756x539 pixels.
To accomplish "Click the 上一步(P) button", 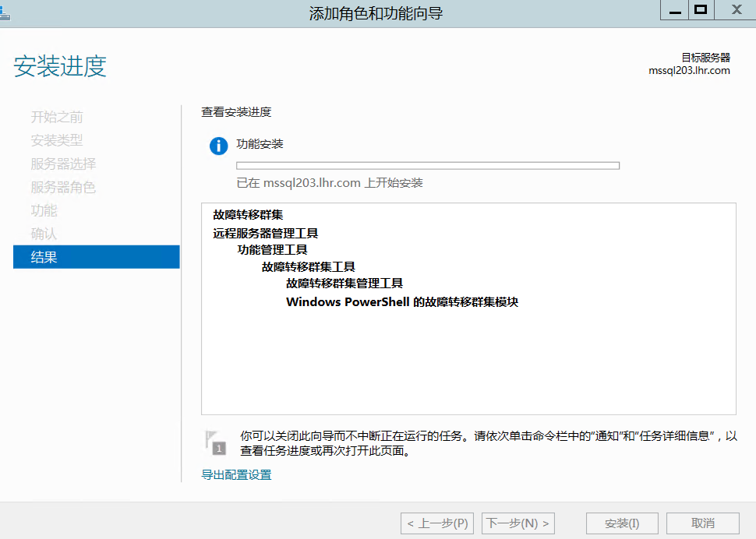I will [x=436, y=523].
